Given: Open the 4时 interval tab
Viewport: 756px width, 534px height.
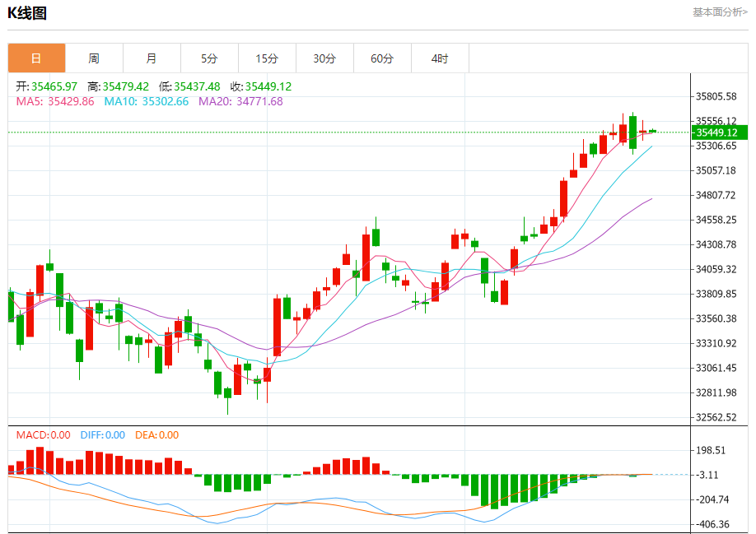Looking at the screenshot, I should point(440,58).
